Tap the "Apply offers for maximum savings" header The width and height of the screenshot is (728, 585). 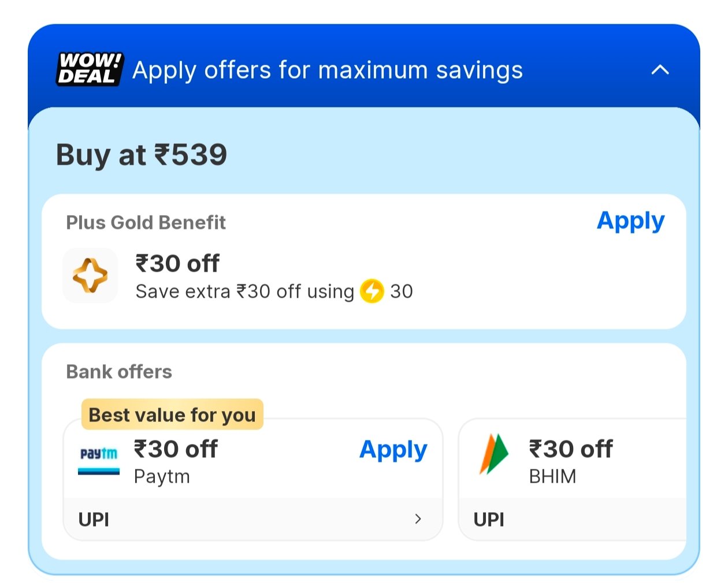tap(327, 71)
